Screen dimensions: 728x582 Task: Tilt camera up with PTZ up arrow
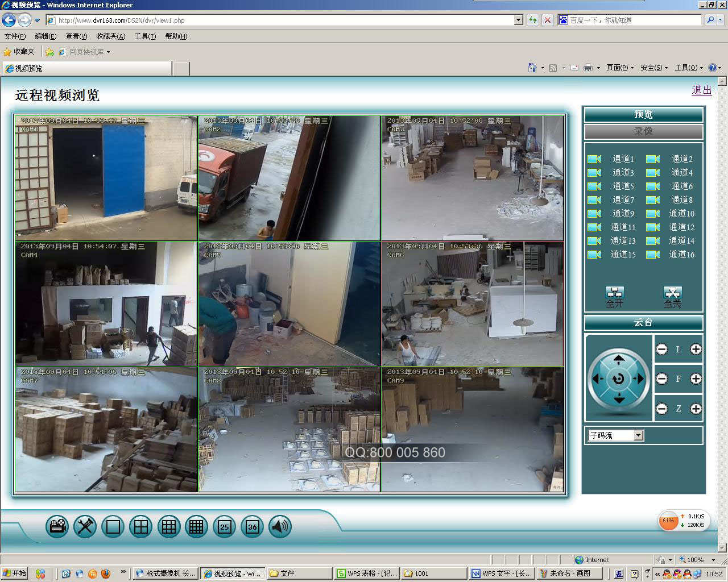coord(619,359)
